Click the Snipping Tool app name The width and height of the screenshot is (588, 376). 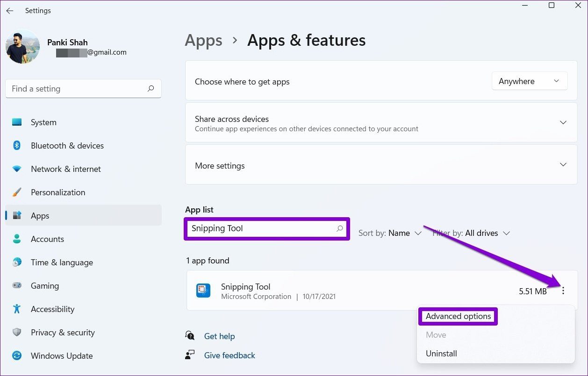tap(245, 287)
